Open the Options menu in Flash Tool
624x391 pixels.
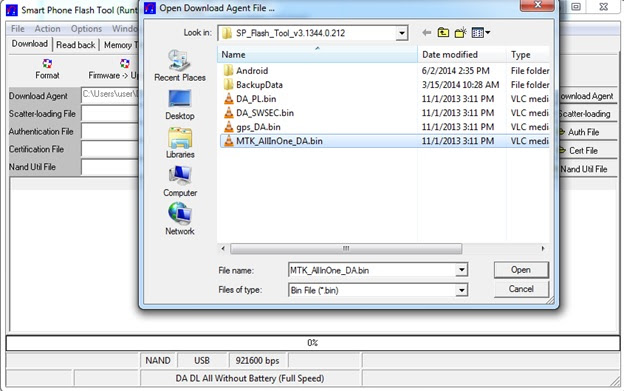point(86,29)
